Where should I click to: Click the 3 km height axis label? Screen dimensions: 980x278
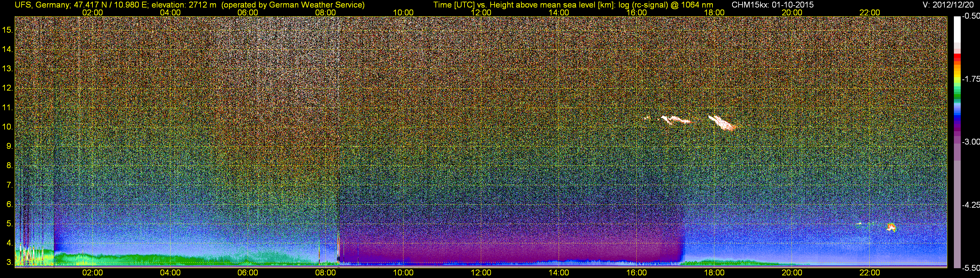[x=9, y=262]
